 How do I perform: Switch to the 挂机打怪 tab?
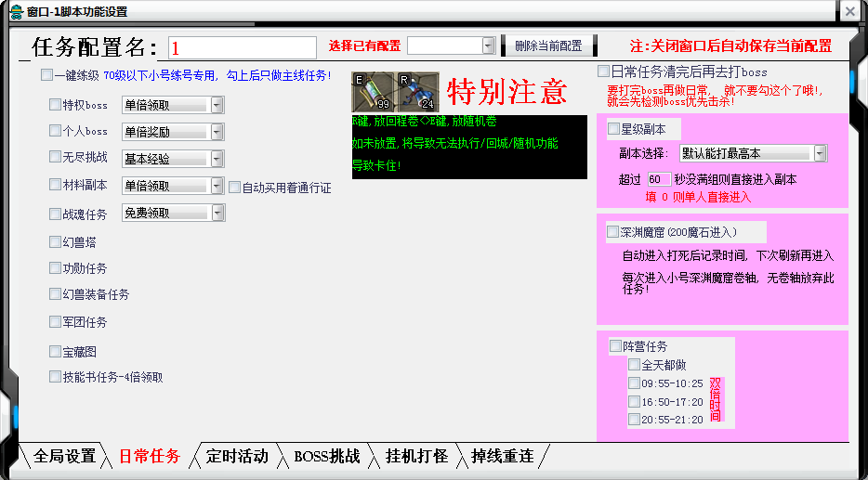[x=416, y=456]
